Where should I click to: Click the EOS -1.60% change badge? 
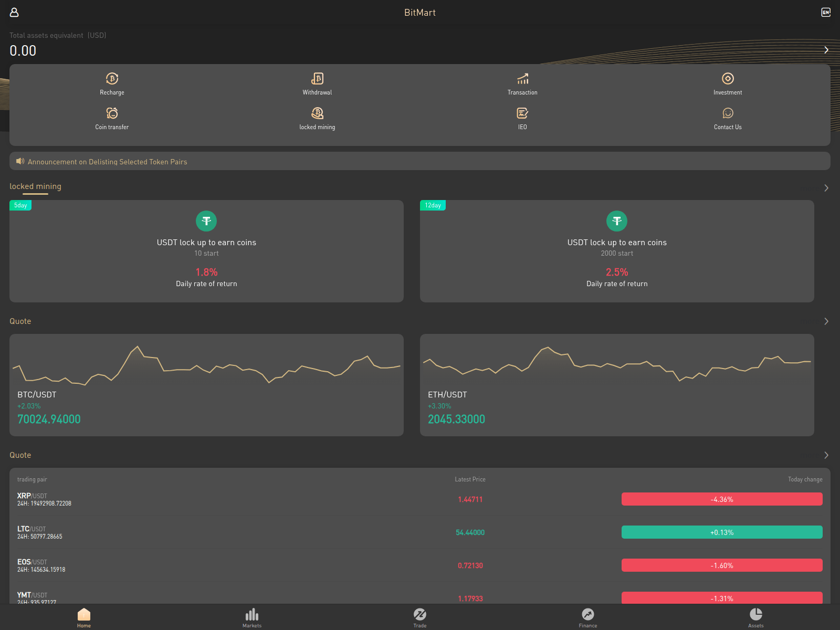point(722,565)
